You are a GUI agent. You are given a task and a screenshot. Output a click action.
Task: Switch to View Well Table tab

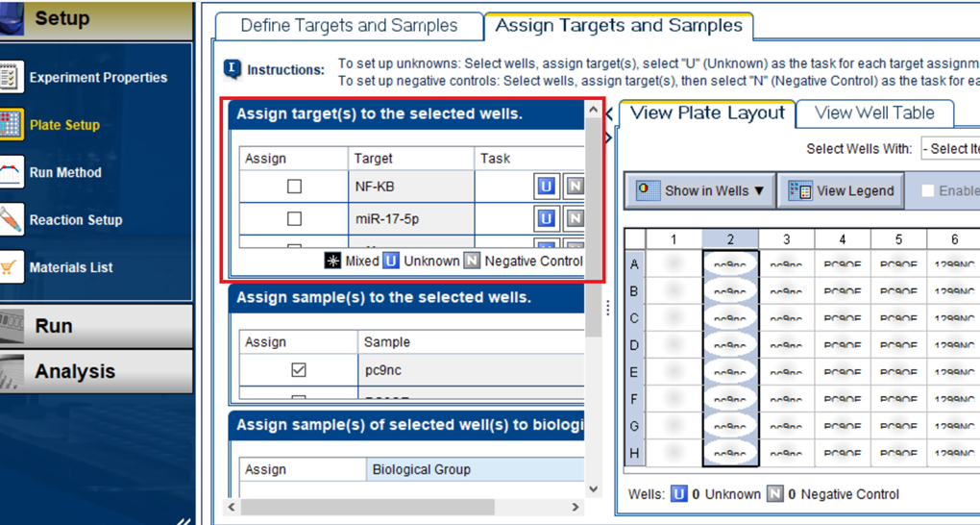[x=874, y=113]
